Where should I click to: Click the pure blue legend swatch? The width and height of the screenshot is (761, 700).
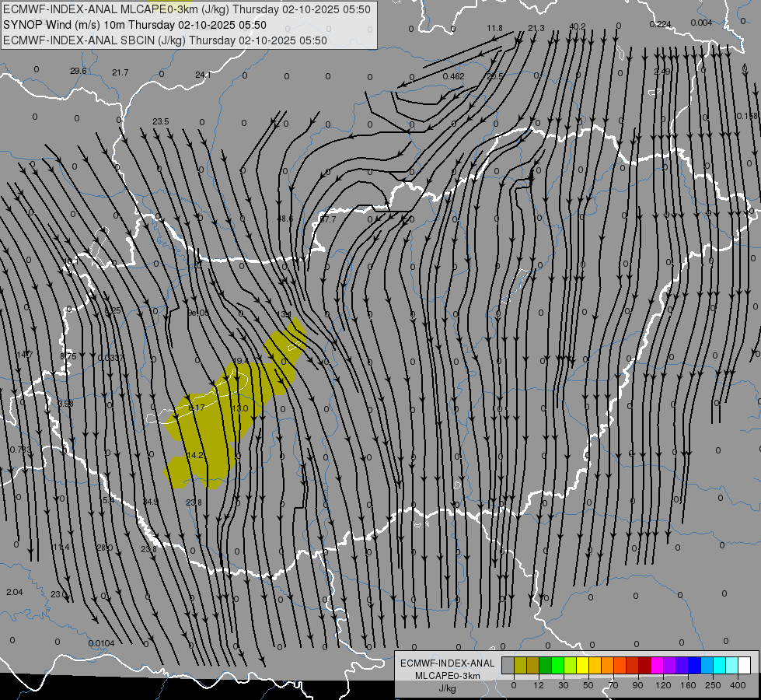coord(694,665)
